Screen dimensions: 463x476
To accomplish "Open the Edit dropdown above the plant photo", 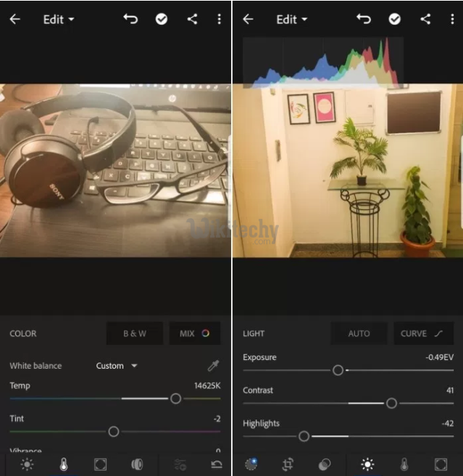I will point(292,20).
